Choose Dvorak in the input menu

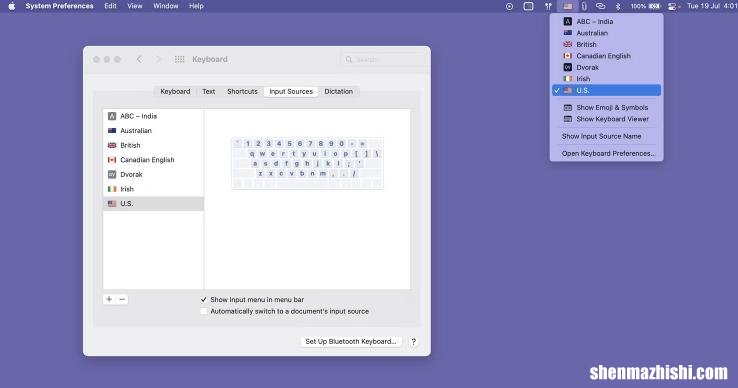(606, 67)
